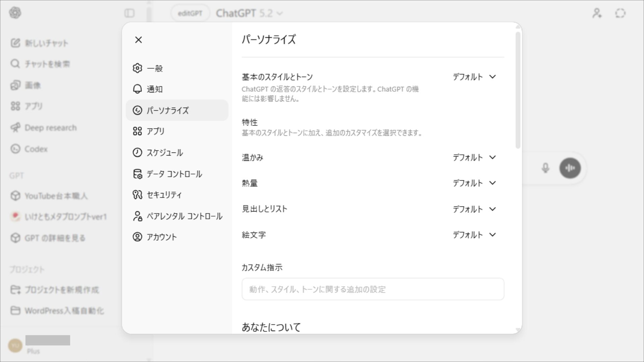This screenshot has width=644, height=362.
Task: Change 見出しとリスト from デフォルト
Action: (x=474, y=209)
